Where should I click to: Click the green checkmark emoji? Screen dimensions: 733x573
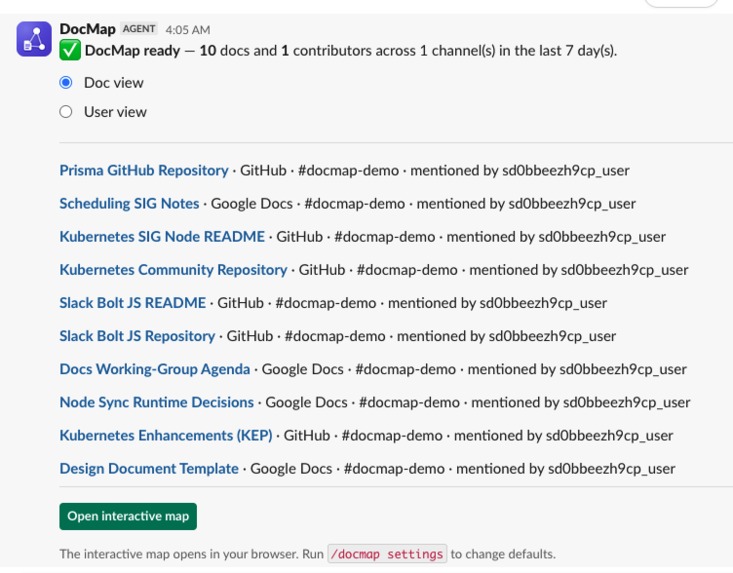(70, 50)
